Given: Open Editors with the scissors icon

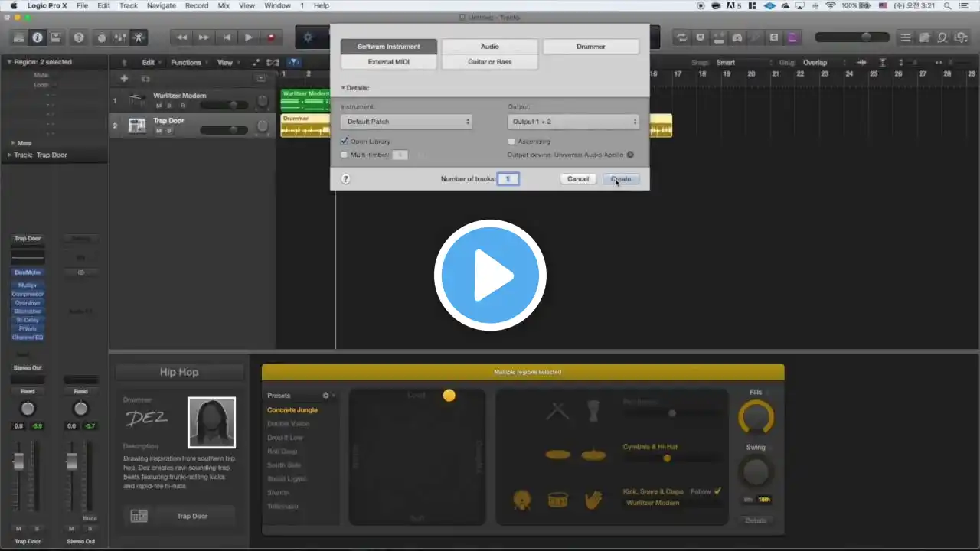Looking at the screenshot, I should tap(139, 37).
